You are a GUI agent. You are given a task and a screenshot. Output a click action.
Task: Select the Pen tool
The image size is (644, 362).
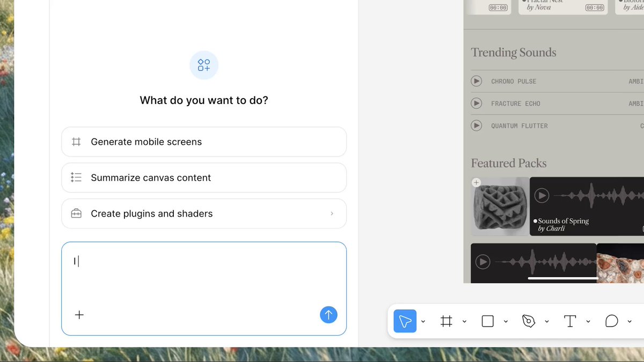click(529, 321)
